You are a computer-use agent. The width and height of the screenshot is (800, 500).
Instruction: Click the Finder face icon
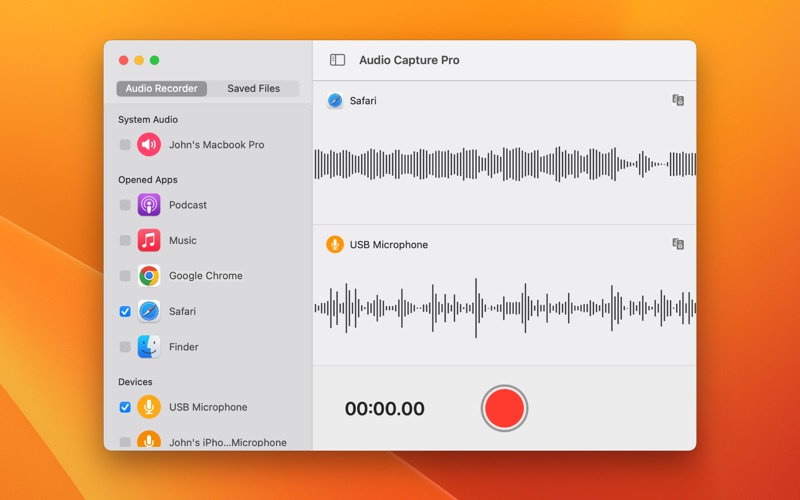tap(149, 347)
